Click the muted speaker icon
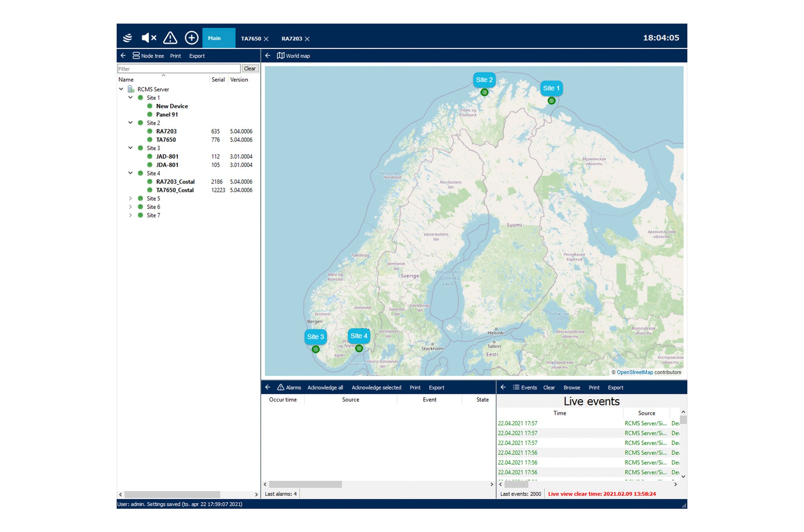The width and height of the screenshot is (804, 532). point(149,38)
